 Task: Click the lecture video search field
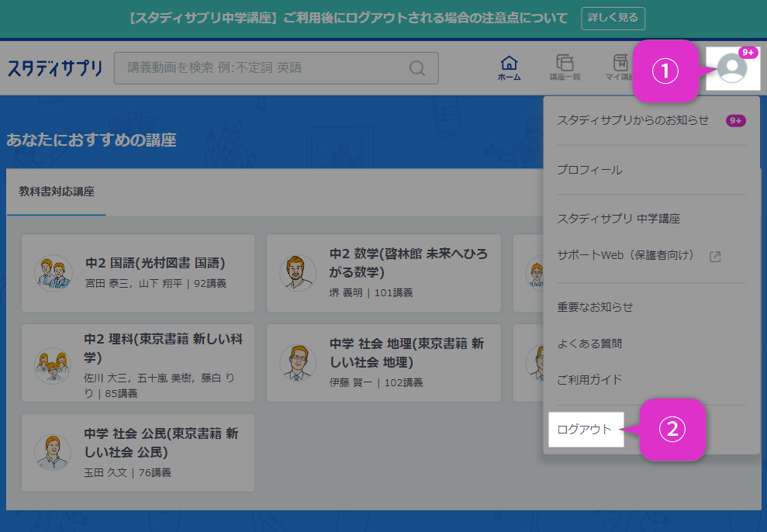coord(264,68)
